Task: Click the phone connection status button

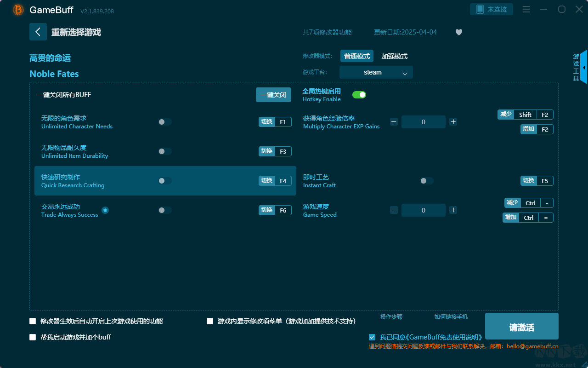Action: [492, 9]
